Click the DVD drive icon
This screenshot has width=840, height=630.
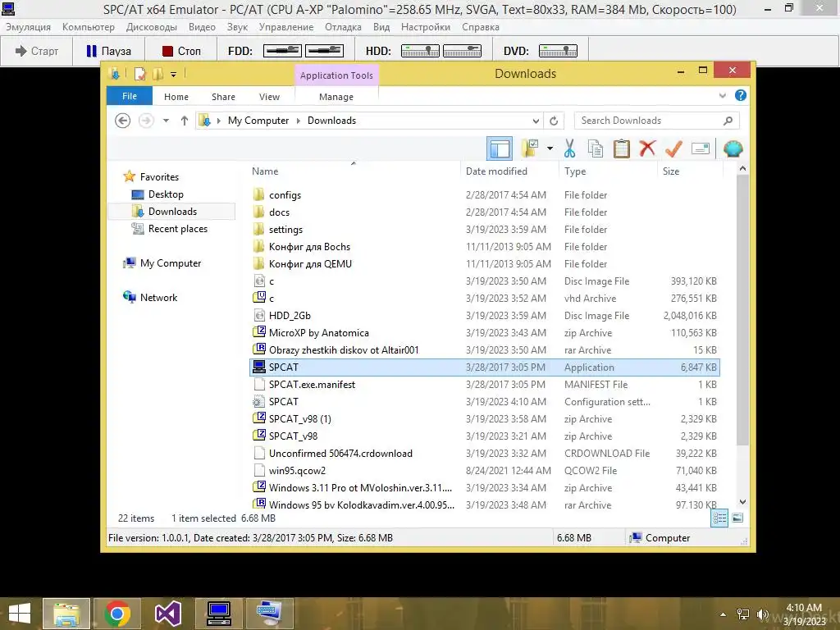558,51
